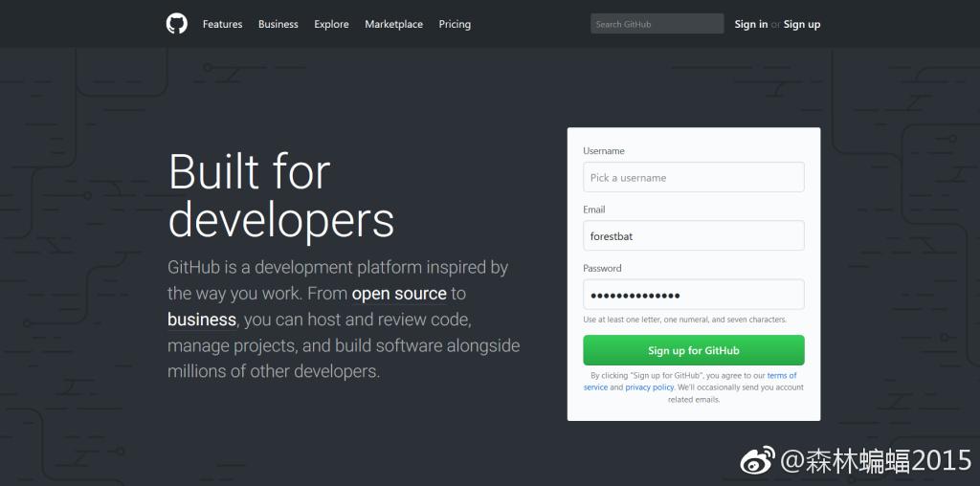
Task: Click the Email label text
Action: (x=594, y=210)
